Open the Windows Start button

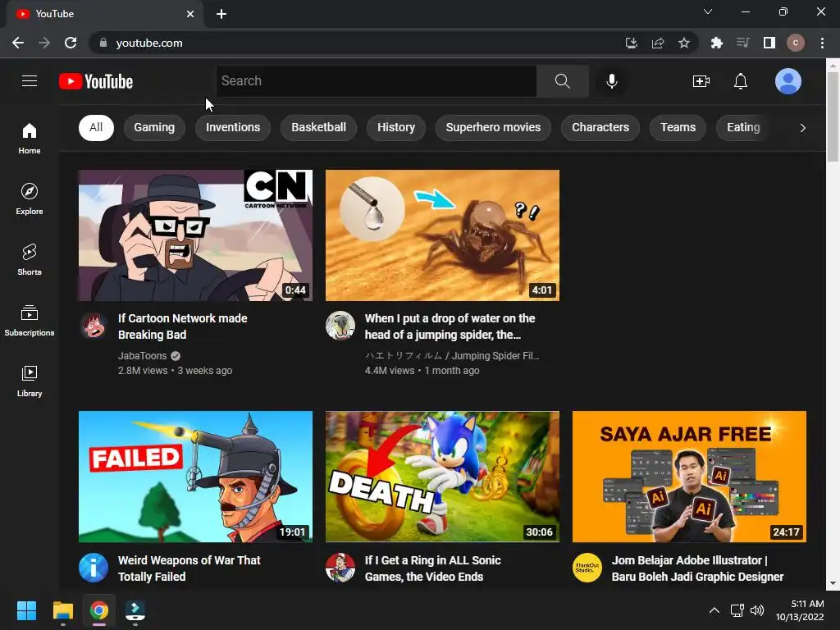click(26, 610)
